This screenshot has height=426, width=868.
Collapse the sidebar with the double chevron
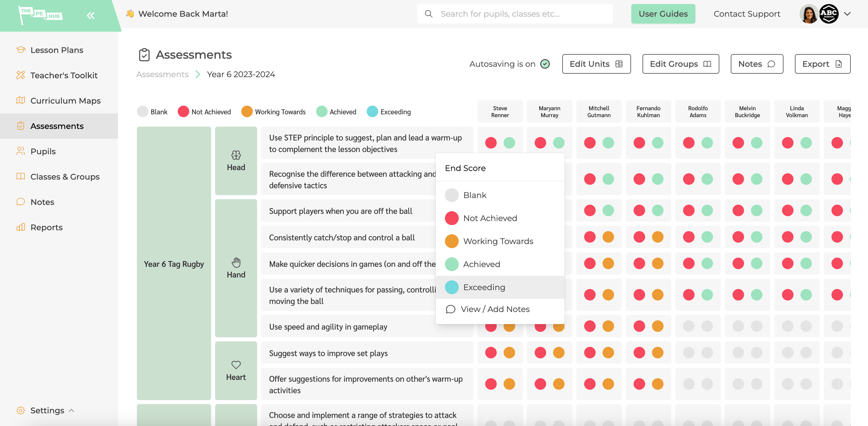pos(90,15)
